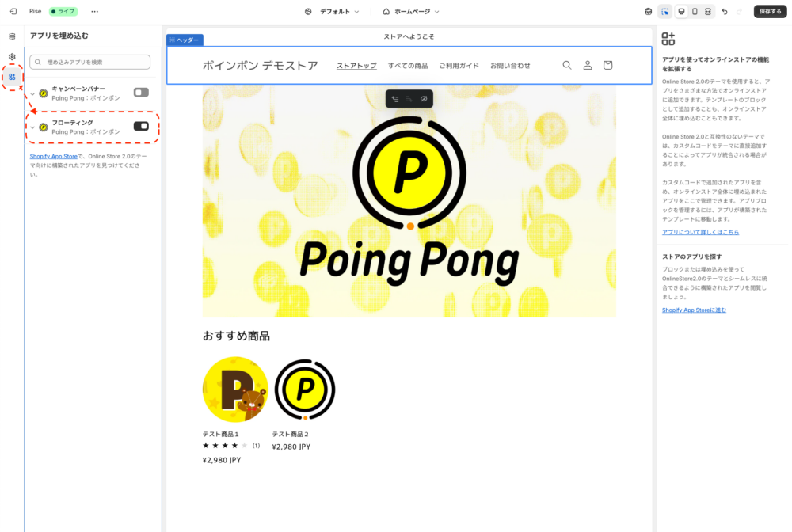Click the Poing Pong hero banner image
Viewport: 792px width, 532px height.
click(409, 201)
